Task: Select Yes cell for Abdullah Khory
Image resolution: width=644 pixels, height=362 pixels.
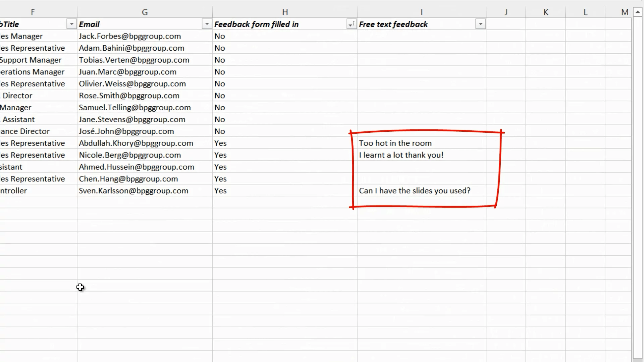Action: point(220,143)
